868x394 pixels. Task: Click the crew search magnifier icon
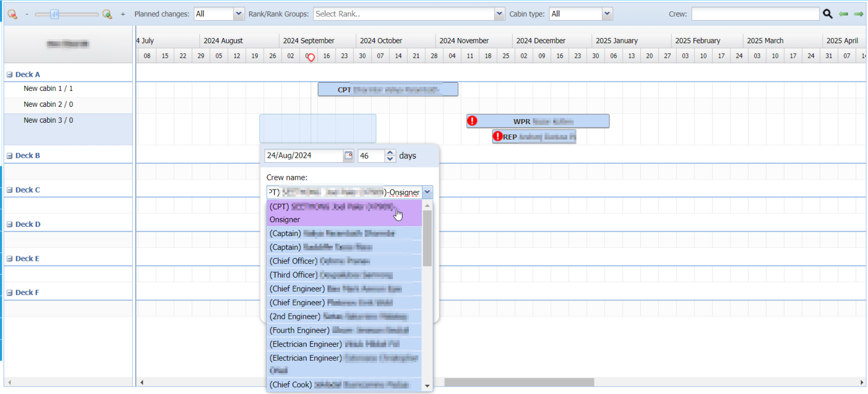pyautogui.click(x=828, y=14)
